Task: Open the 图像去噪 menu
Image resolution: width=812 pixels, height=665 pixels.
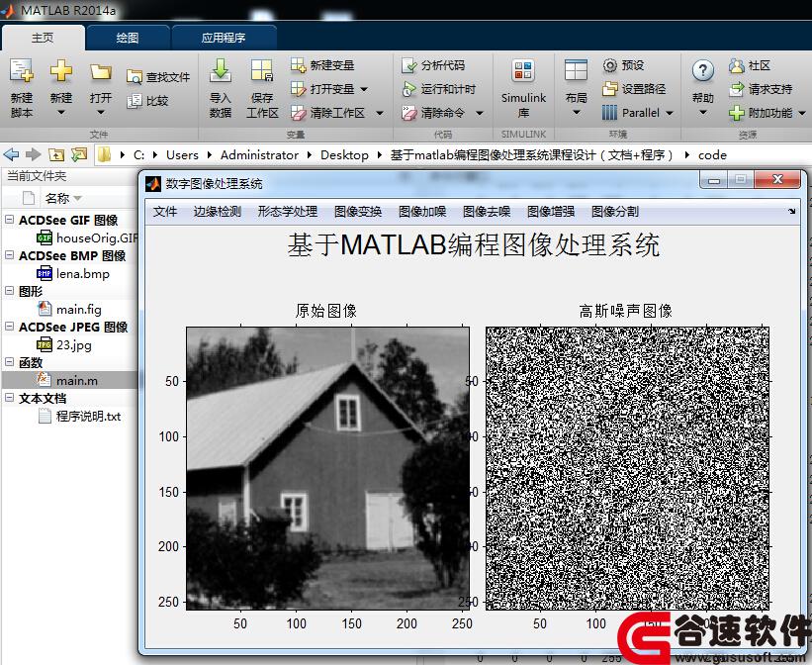Action: (x=487, y=212)
